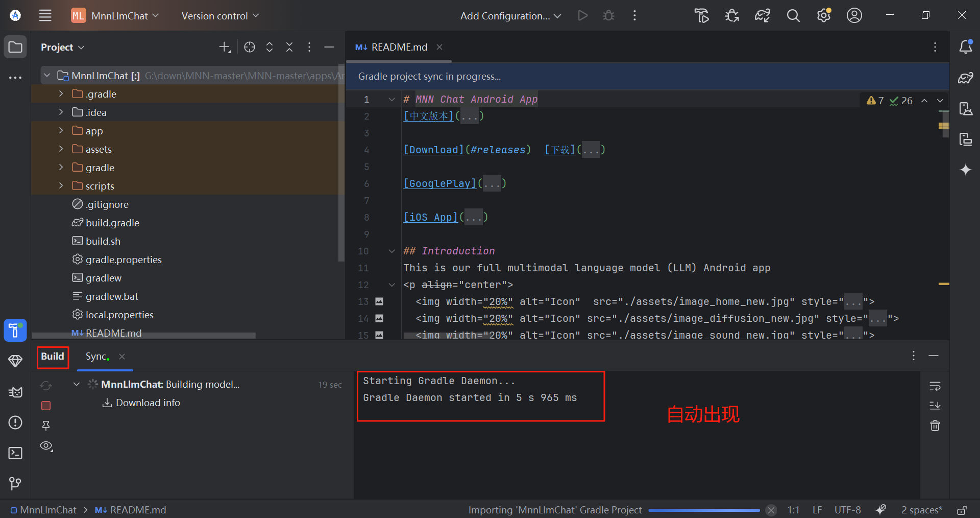Screen dimensions: 980x518
Task: Toggle read-only lock in status bar
Action: click(x=962, y=510)
